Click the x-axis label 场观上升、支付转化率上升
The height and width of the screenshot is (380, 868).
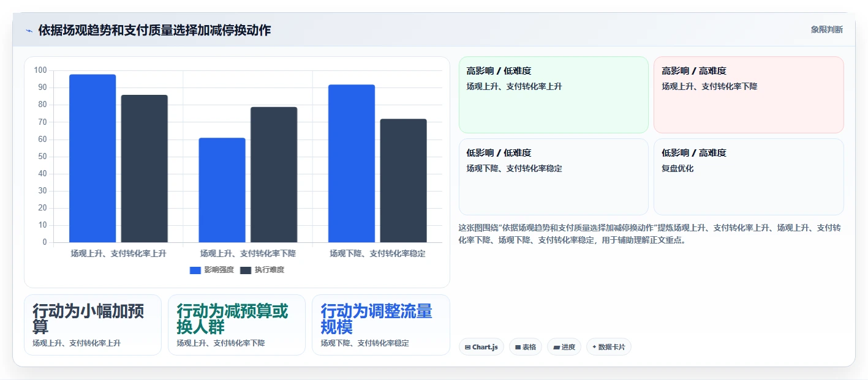pos(118,253)
